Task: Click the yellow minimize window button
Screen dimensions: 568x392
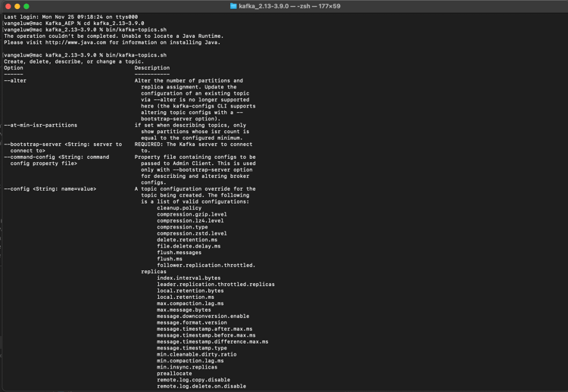Action: tap(17, 6)
